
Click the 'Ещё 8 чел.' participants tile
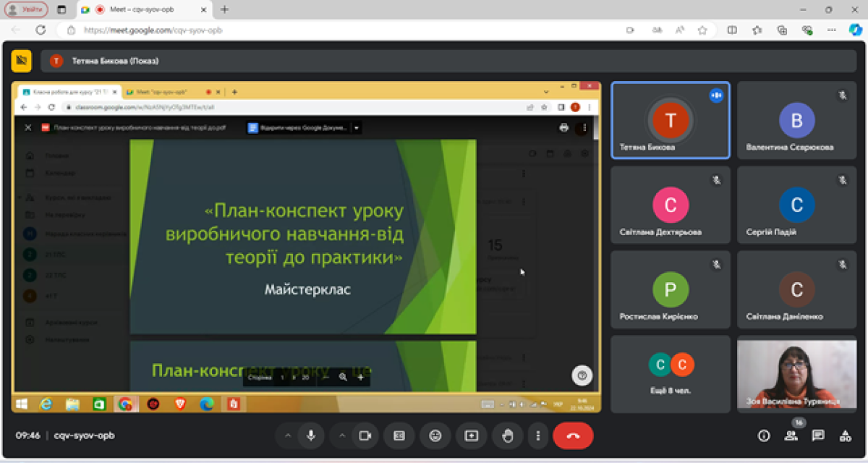click(x=670, y=373)
